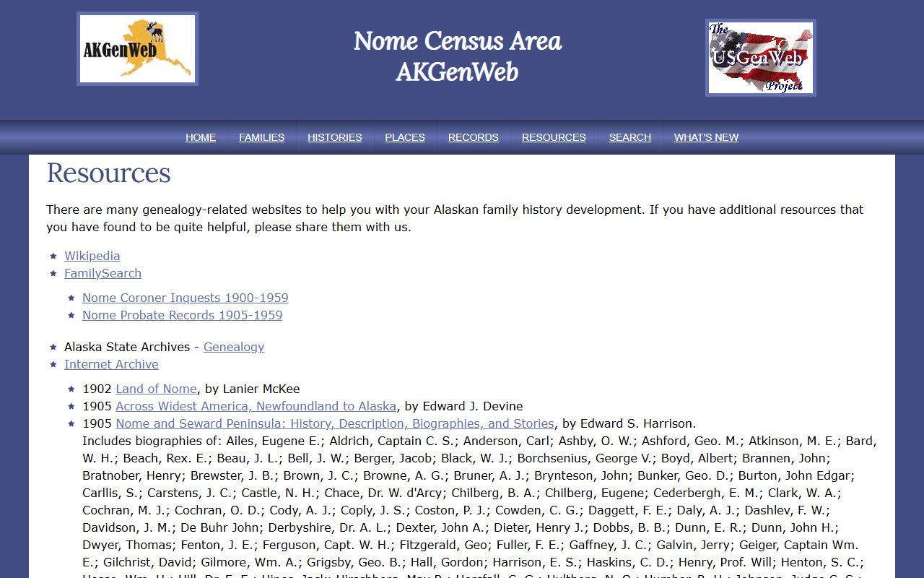Open the FamilySearch link
Screen dimensions: 924x578
point(103,273)
